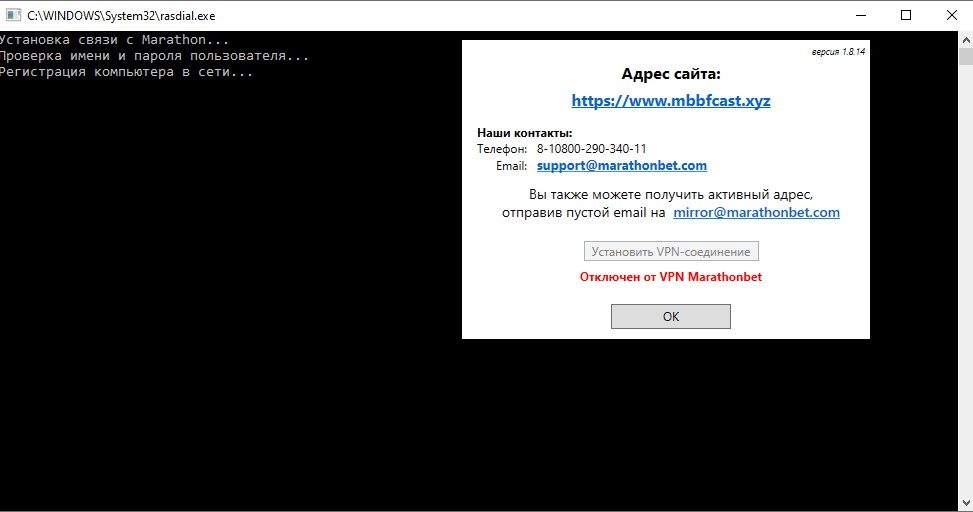Click the 'Адрес сайта:' heading

[x=671, y=74]
